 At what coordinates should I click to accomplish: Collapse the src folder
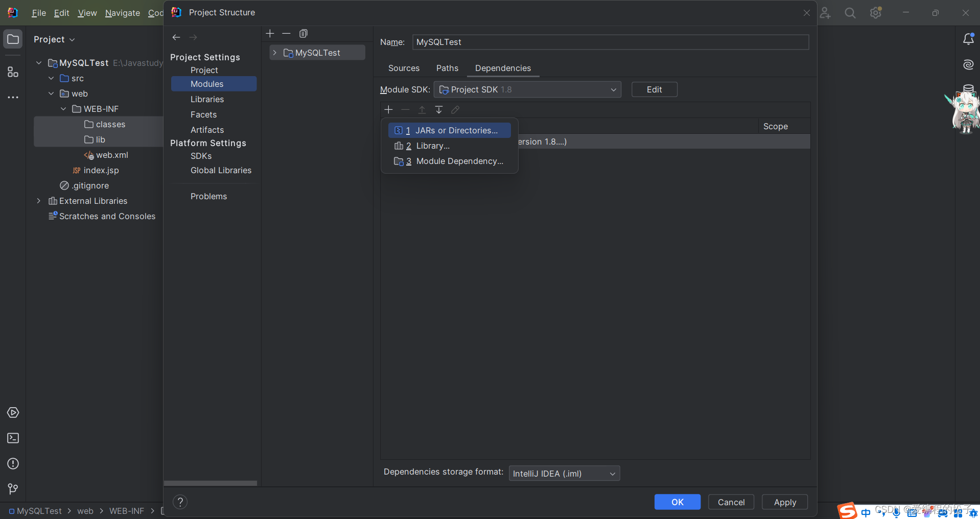pos(51,78)
